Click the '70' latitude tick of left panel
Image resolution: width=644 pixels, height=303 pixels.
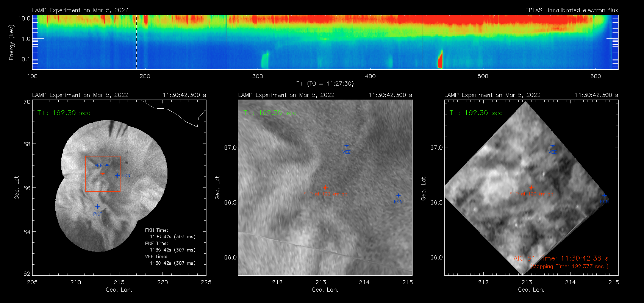27,102
